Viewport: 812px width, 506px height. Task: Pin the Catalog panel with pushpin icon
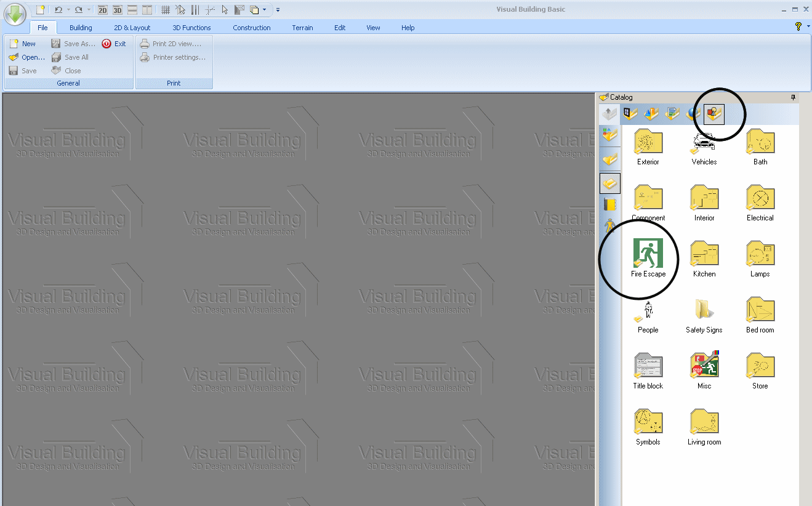(x=794, y=97)
